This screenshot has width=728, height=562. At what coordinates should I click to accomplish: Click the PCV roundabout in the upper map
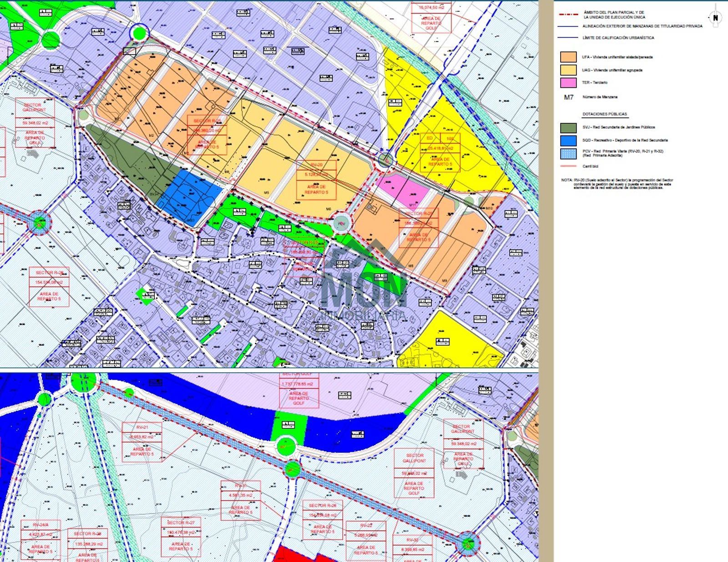tap(342, 223)
